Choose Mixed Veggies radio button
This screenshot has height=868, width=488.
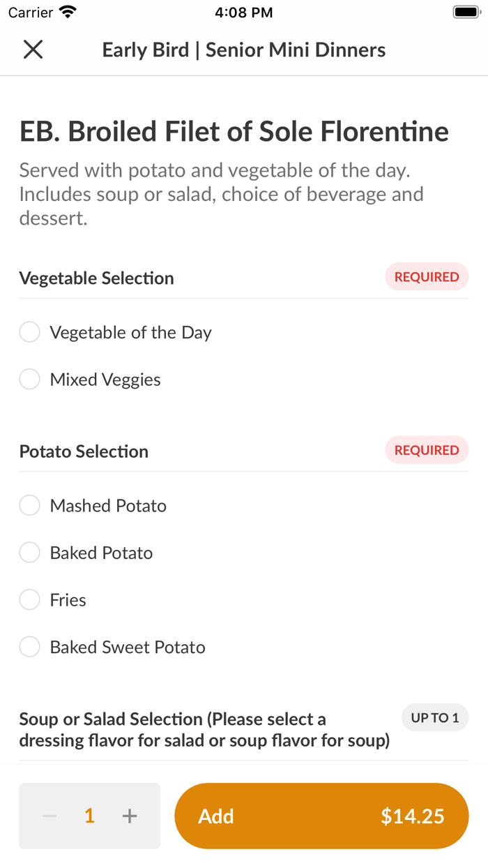(30, 380)
